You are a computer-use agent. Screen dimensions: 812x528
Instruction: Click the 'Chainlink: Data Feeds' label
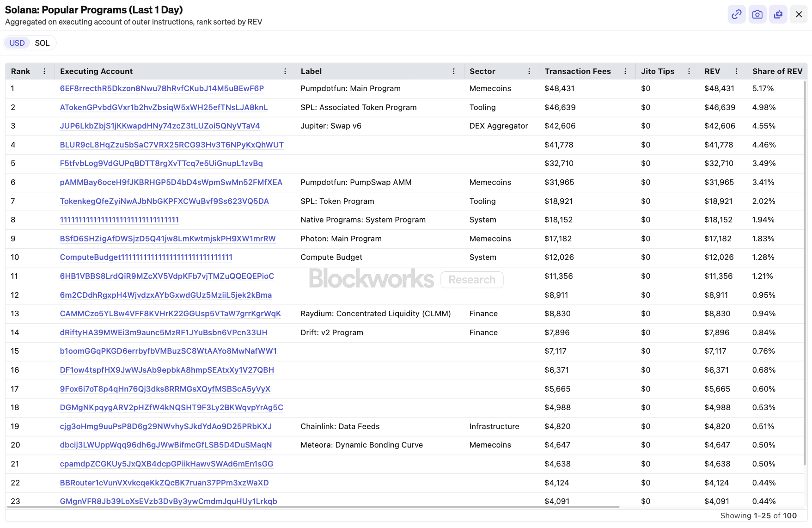pyautogui.click(x=340, y=426)
